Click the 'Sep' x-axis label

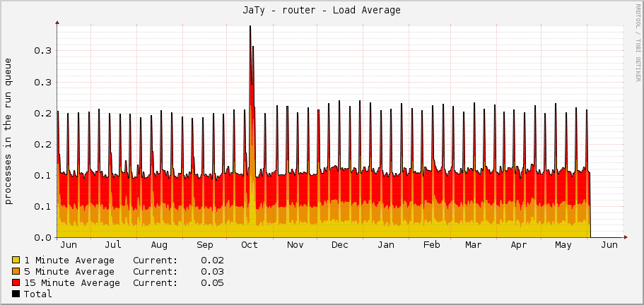(205, 245)
